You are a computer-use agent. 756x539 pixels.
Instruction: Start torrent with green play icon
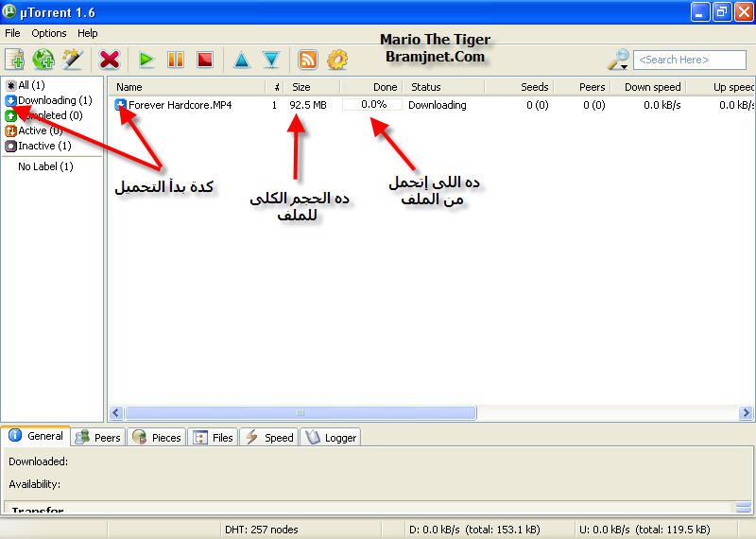click(x=146, y=60)
